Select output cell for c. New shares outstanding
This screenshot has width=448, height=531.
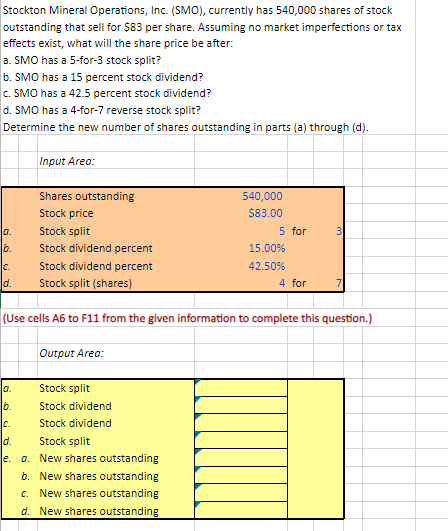click(241, 493)
